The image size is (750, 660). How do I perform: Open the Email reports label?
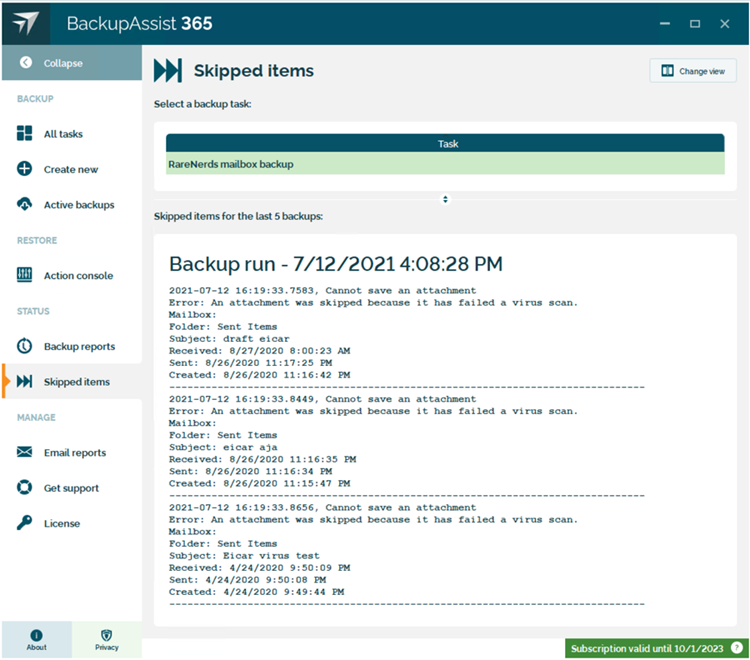[75, 452]
